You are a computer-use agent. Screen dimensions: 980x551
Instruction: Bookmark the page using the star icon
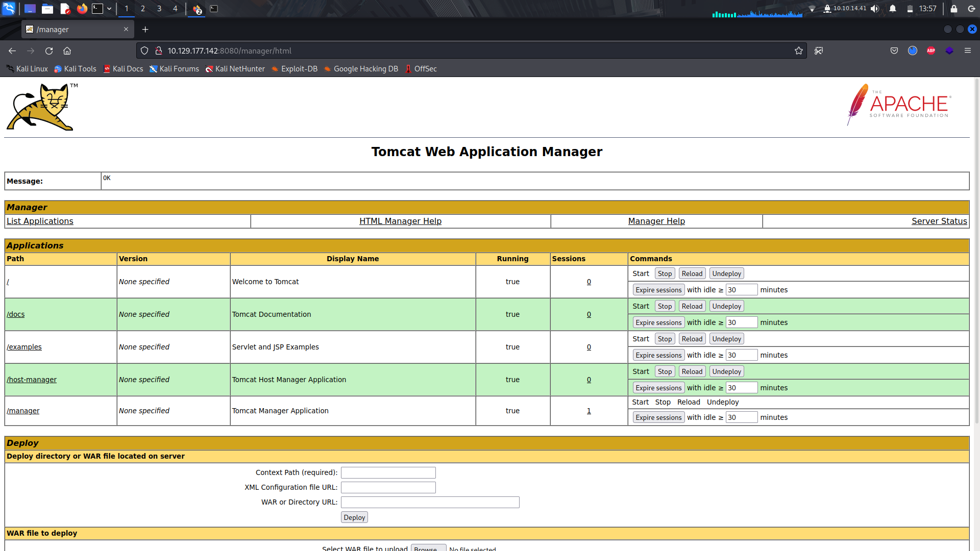pos(799,51)
